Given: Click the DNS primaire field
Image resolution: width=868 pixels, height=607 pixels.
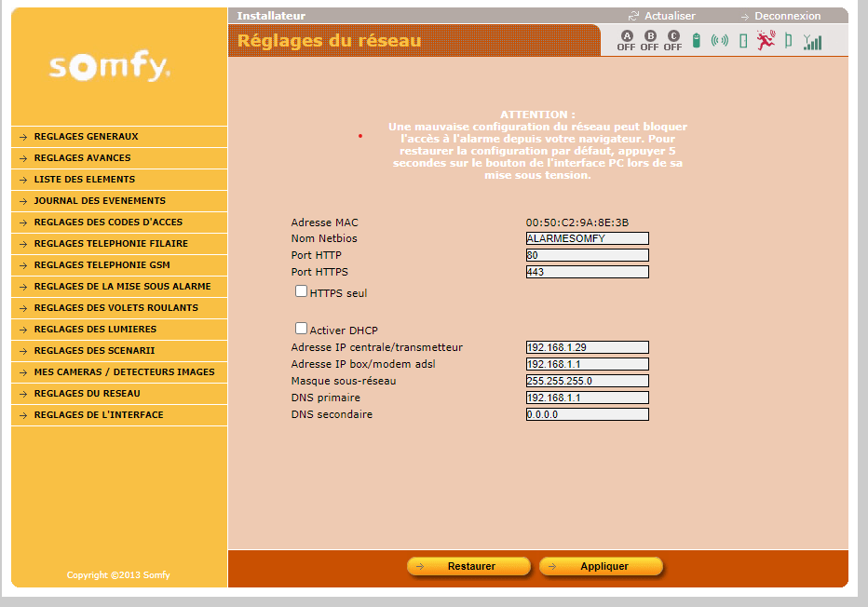Looking at the screenshot, I should coord(588,398).
